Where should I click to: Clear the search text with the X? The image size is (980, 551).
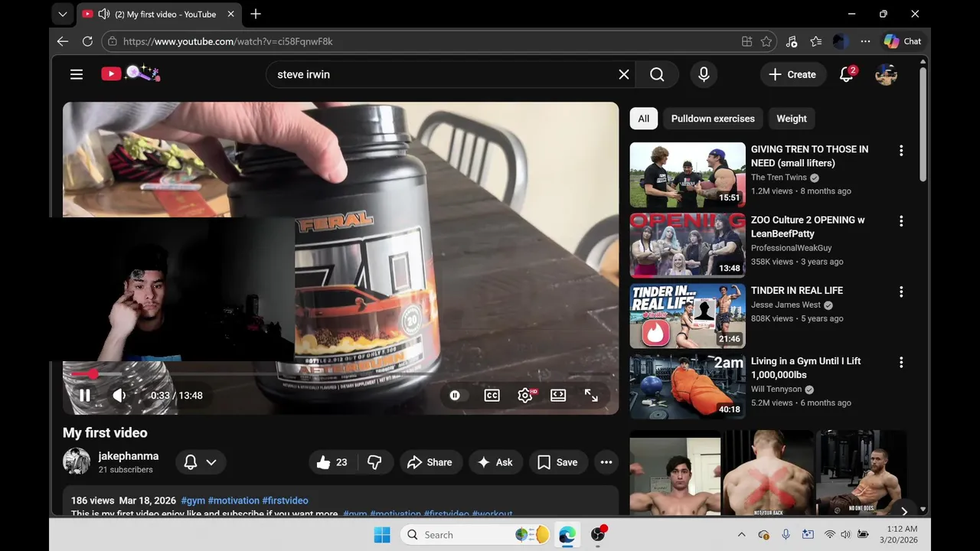pyautogui.click(x=624, y=74)
